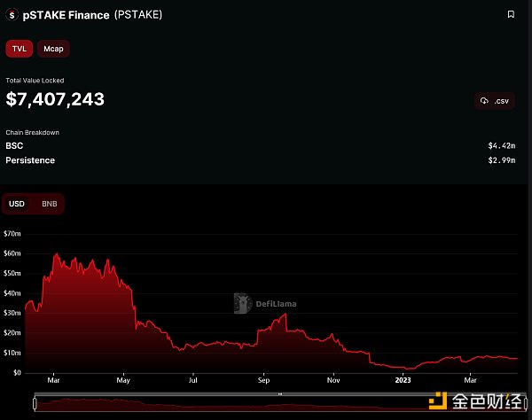Click the $60m y-axis label

pyautogui.click(x=12, y=253)
